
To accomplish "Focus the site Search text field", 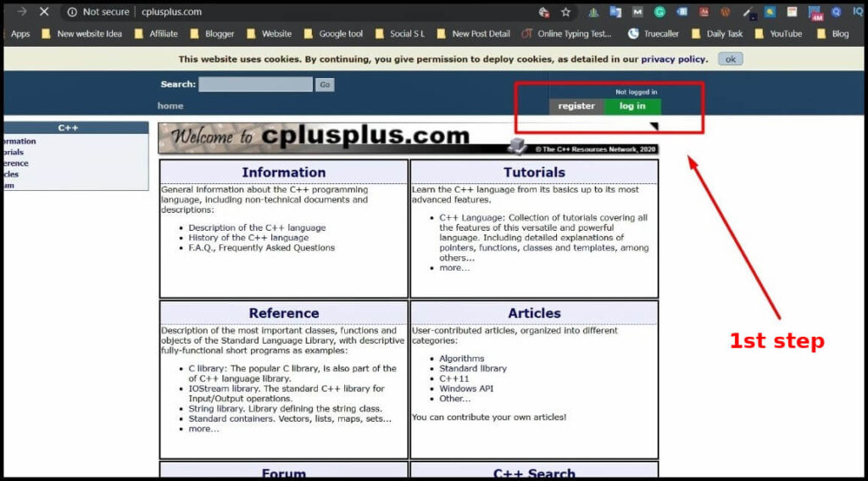I will tap(255, 84).
